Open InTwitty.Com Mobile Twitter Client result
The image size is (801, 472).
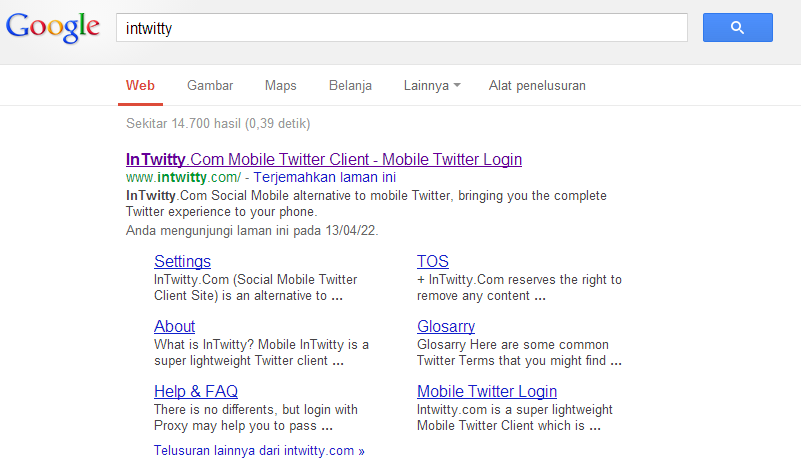click(324, 159)
